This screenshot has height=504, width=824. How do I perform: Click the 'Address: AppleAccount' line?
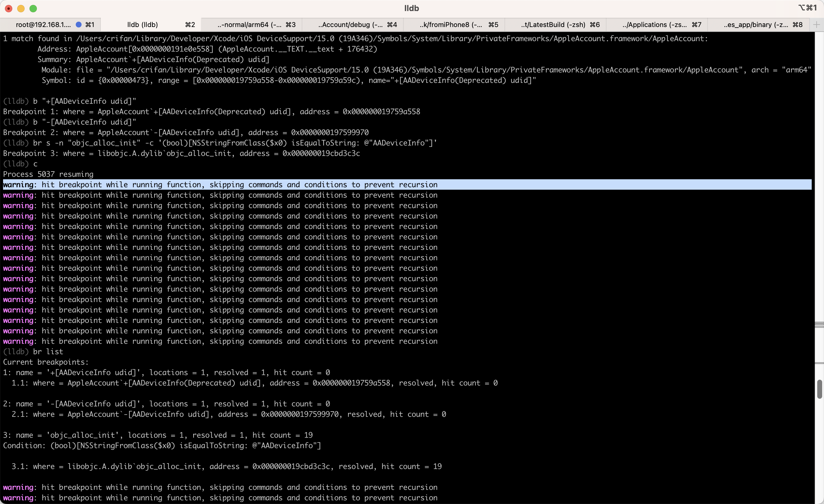(207, 49)
